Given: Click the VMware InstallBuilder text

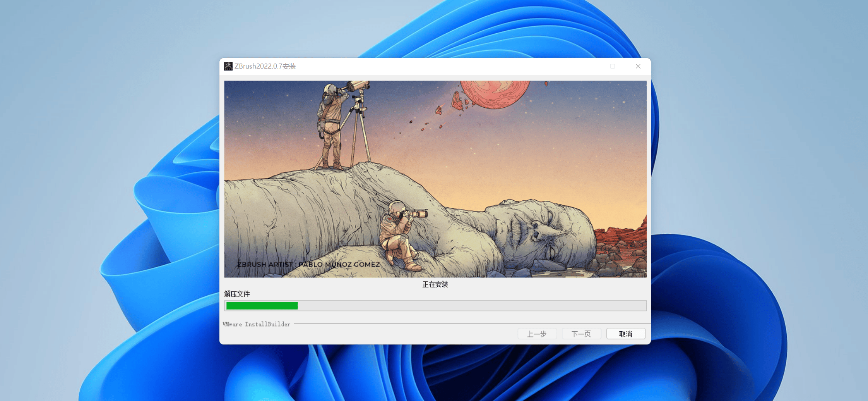Looking at the screenshot, I should [x=256, y=324].
